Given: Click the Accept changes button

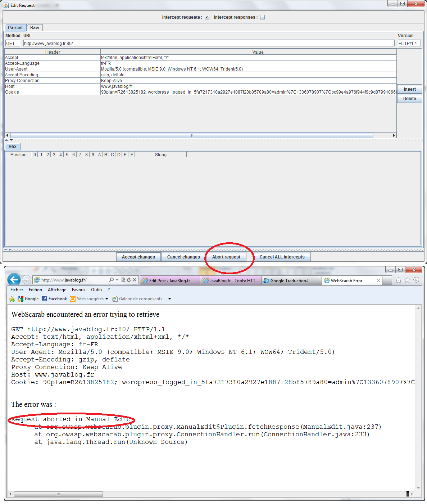Looking at the screenshot, I should point(138,257).
